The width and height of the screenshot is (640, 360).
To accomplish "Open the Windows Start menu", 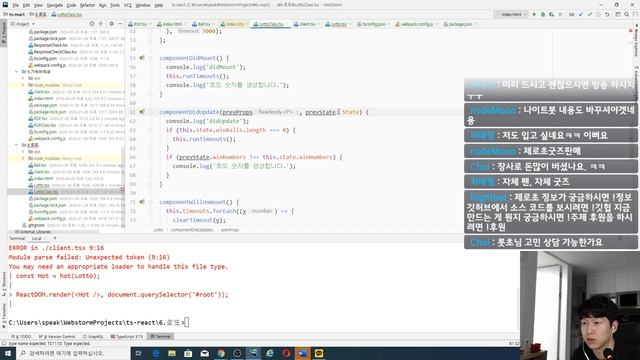I will [8, 353].
